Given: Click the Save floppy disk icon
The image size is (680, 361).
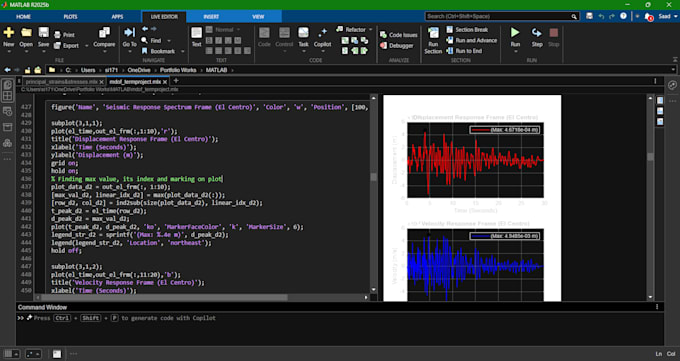Looking at the screenshot, I should tap(43, 33).
